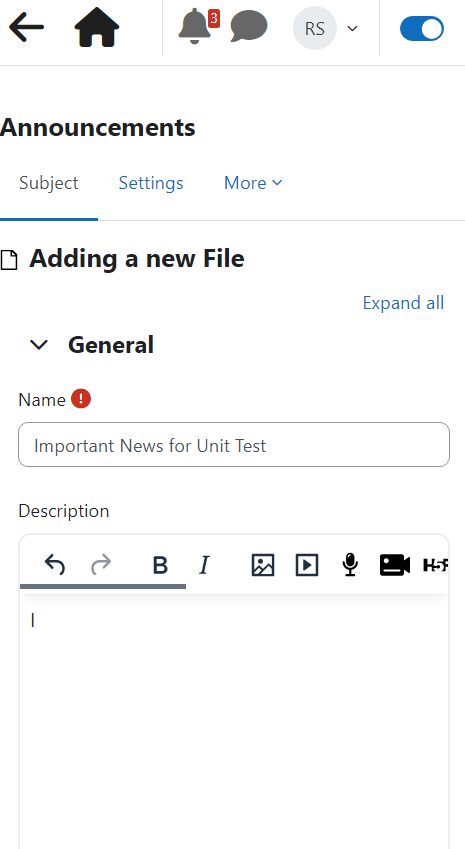
Task: Switch to the Settings tab
Action: pyautogui.click(x=151, y=183)
